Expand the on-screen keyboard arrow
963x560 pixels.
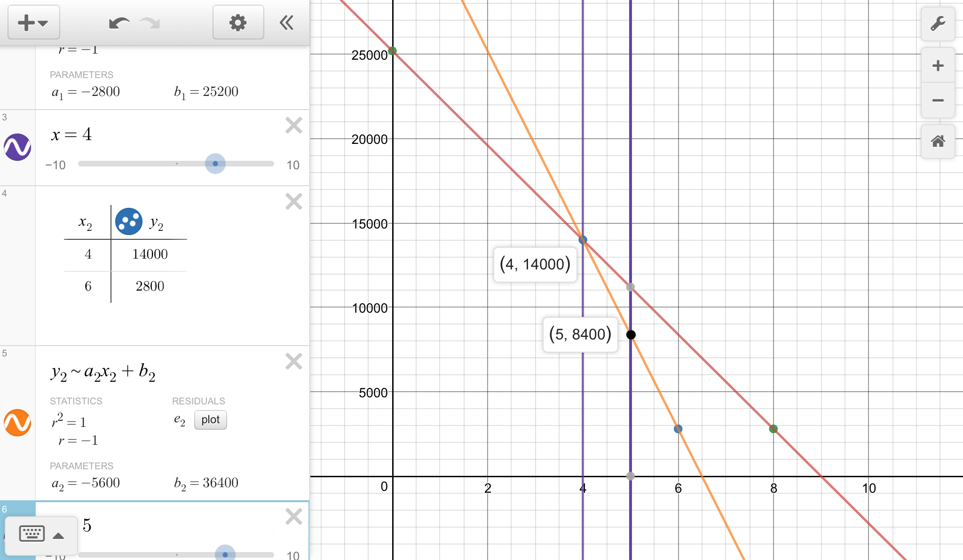tap(58, 536)
